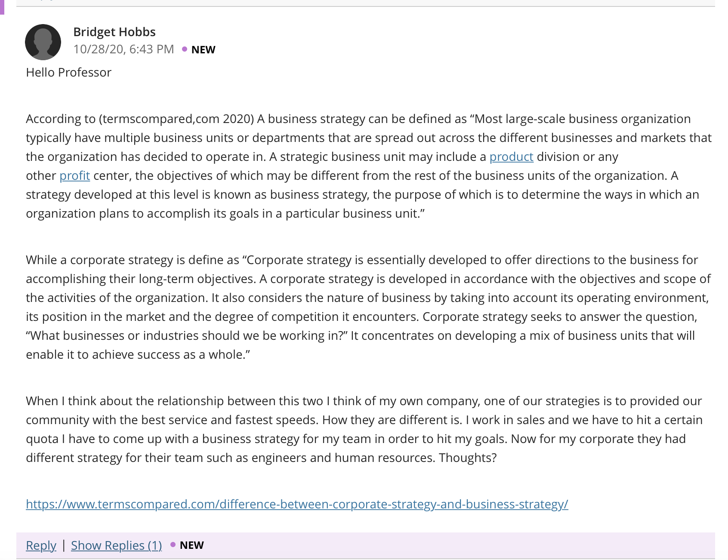
Task: Click the paragraph starting 'According to (termscompared'
Action: coord(369,166)
